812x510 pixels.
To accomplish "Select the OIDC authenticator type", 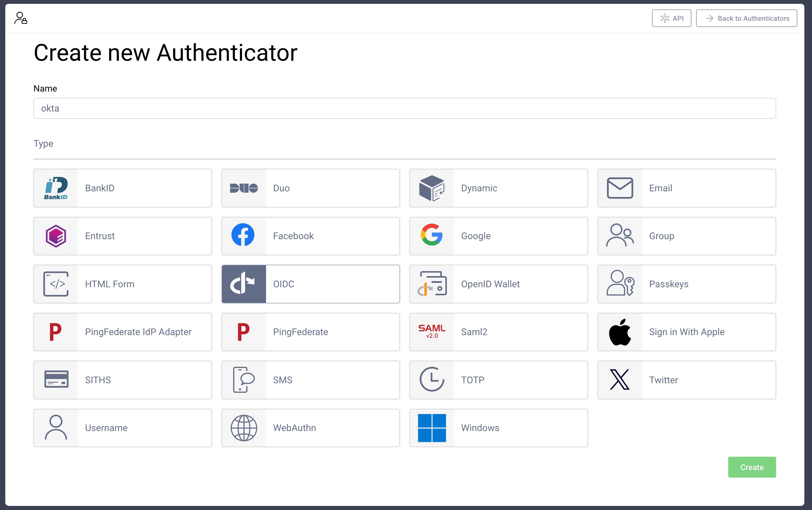I will 311,284.
